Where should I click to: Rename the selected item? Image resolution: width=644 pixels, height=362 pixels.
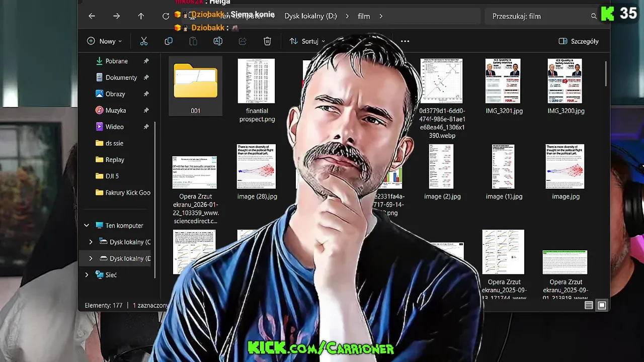pos(218,41)
